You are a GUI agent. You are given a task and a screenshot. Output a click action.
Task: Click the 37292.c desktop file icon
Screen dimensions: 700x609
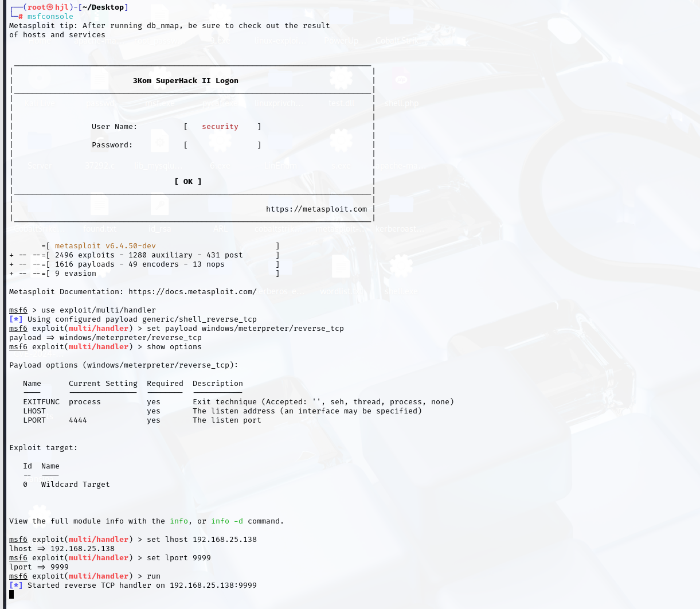click(x=99, y=150)
